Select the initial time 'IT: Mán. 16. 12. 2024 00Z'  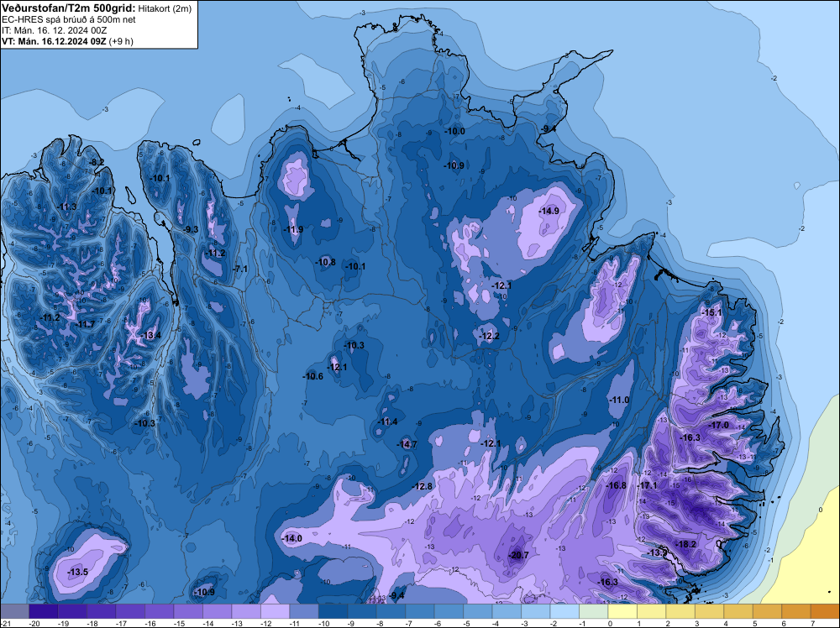tap(54, 30)
